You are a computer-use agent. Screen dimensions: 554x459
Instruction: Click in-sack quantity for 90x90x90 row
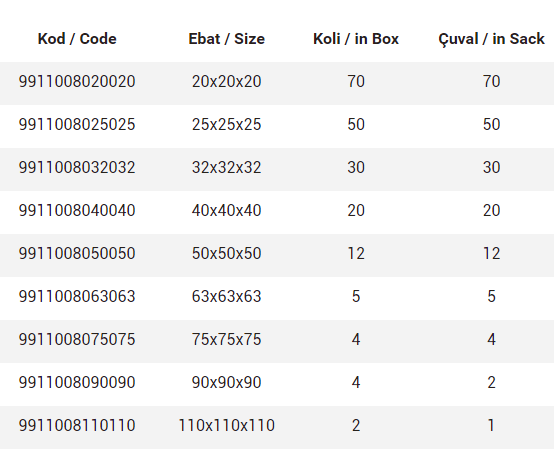491,382
